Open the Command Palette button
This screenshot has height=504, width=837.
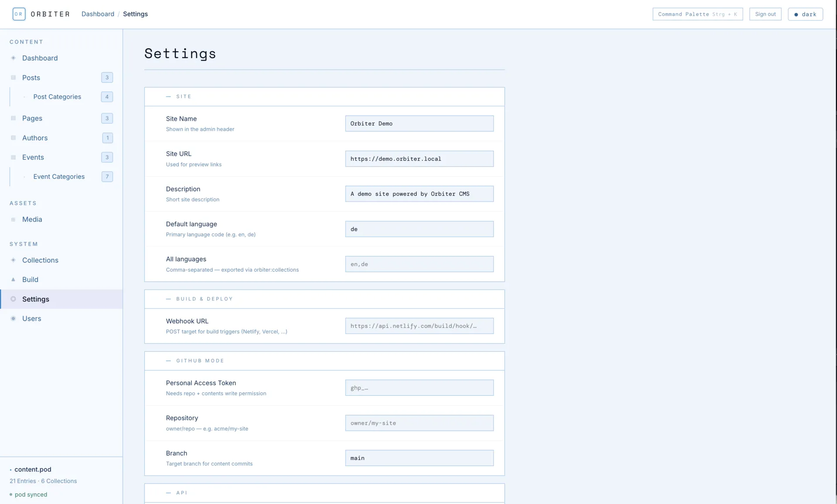(x=697, y=14)
